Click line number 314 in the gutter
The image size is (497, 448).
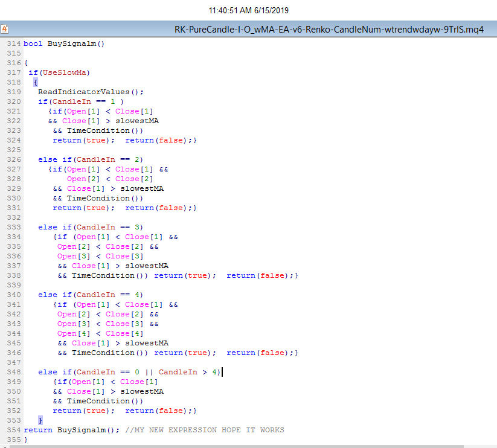click(14, 43)
